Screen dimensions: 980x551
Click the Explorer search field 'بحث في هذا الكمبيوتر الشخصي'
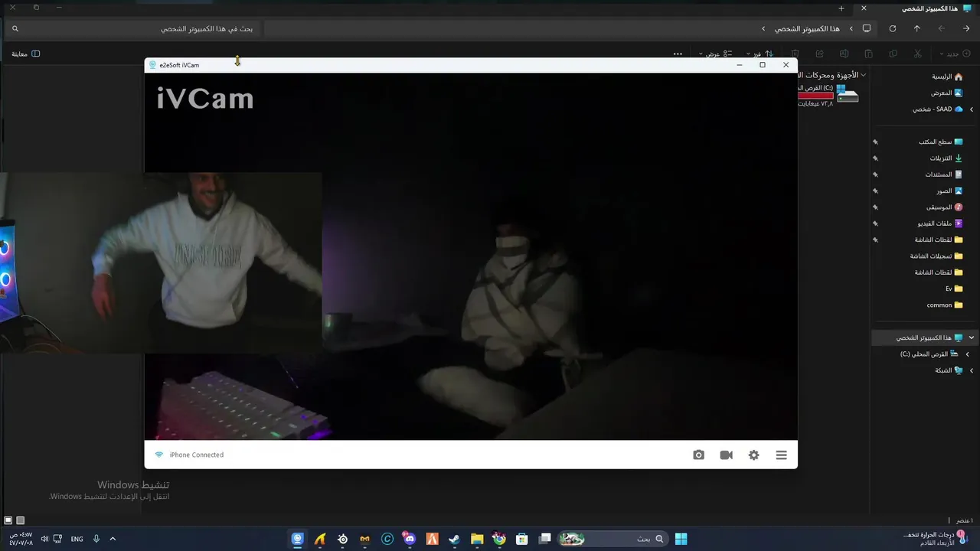coord(132,28)
